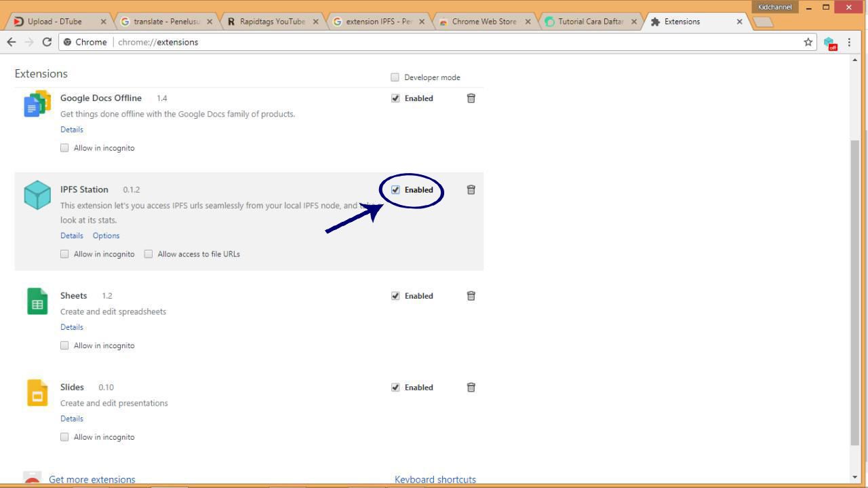The width and height of the screenshot is (868, 488).
Task: Disable the Sheets extension checkbox
Action: [x=395, y=296]
